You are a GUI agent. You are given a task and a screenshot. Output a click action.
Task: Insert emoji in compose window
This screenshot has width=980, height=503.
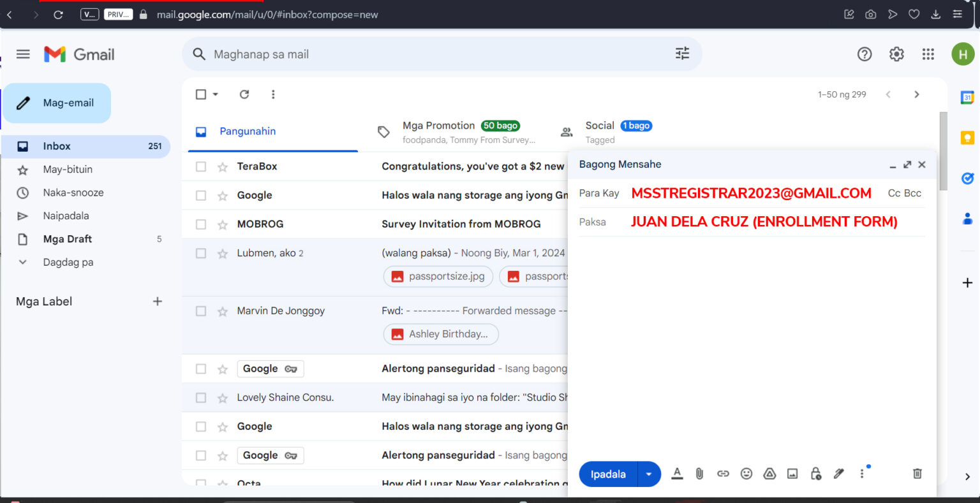click(746, 474)
